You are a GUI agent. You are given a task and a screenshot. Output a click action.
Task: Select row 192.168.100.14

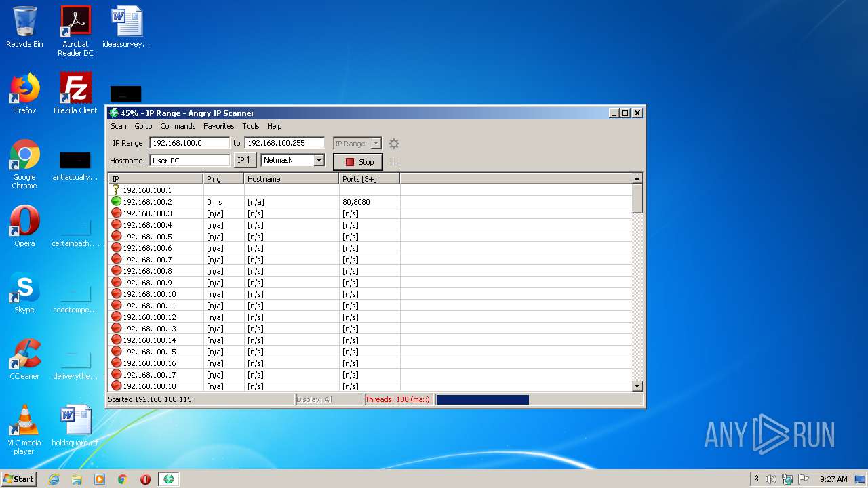point(370,340)
